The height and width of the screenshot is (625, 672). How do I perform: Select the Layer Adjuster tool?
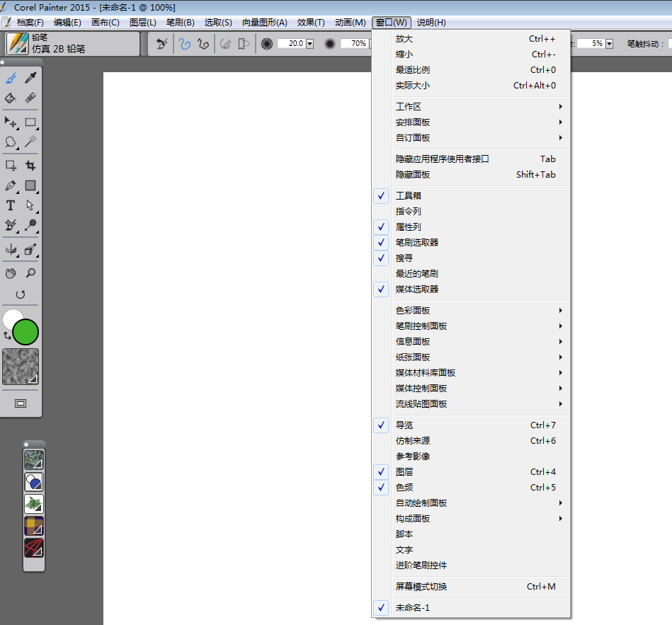[11, 122]
